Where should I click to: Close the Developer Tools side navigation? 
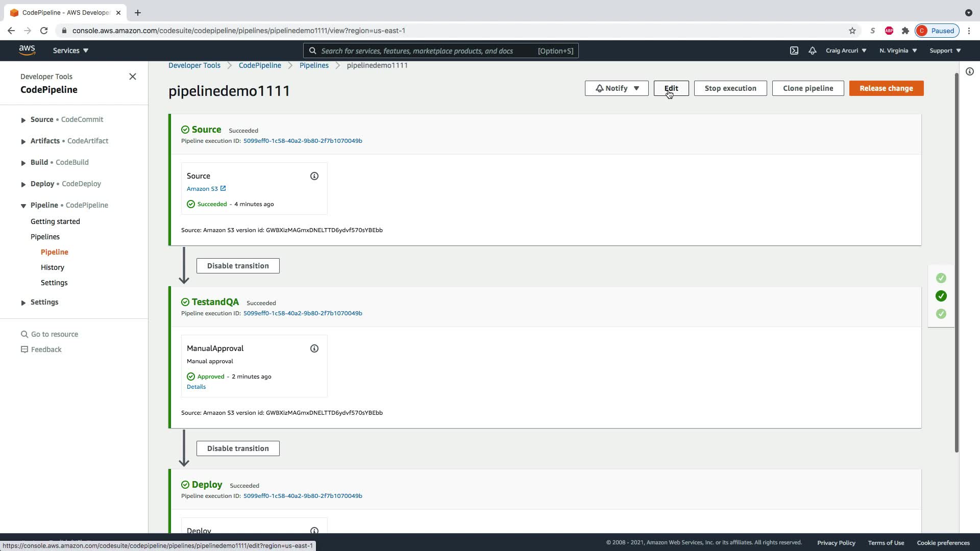[133, 77]
